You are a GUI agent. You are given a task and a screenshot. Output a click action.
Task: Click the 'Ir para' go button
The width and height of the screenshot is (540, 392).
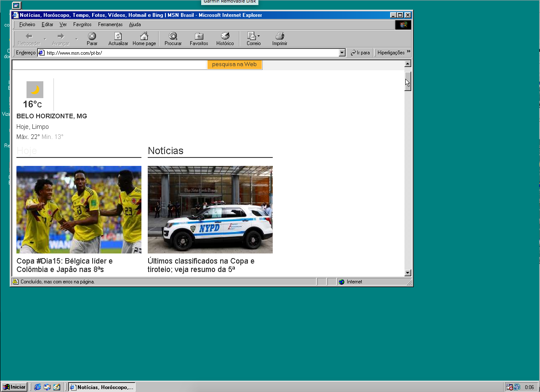(x=360, y=53)
